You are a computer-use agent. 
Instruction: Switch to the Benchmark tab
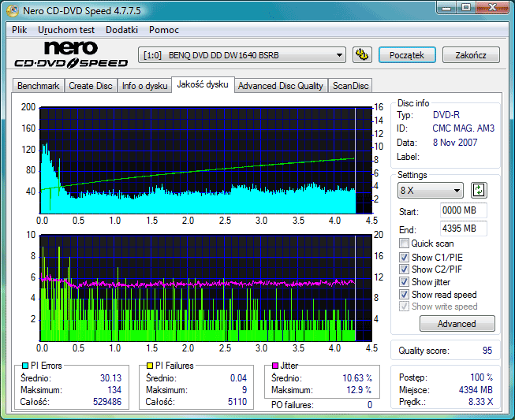click(39, 86)
